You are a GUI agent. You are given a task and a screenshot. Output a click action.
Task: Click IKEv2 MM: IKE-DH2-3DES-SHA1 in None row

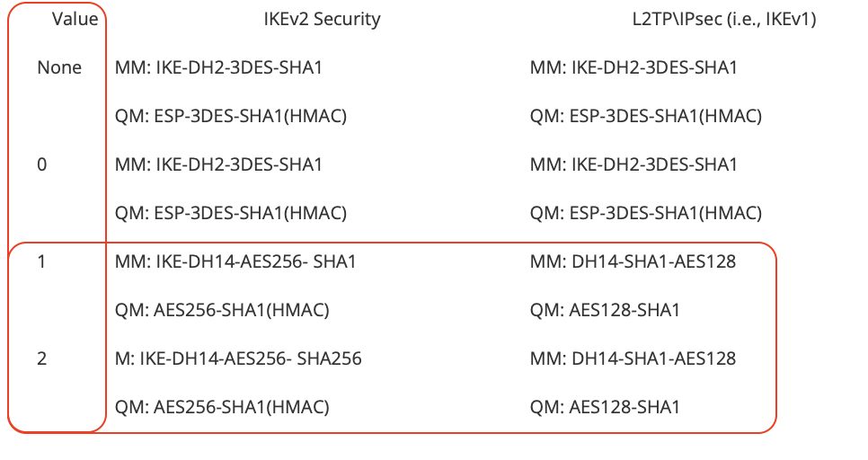pyautogui.click(x=218, y=67)
